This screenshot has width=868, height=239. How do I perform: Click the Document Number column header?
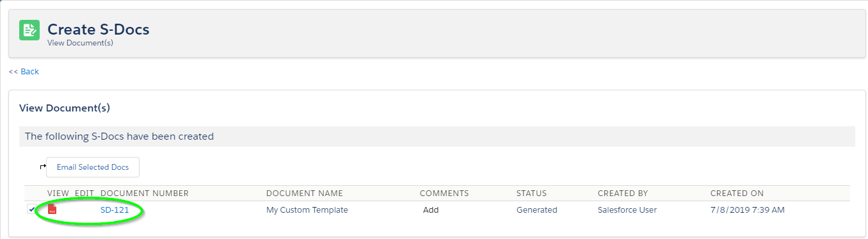click(145, 194)
